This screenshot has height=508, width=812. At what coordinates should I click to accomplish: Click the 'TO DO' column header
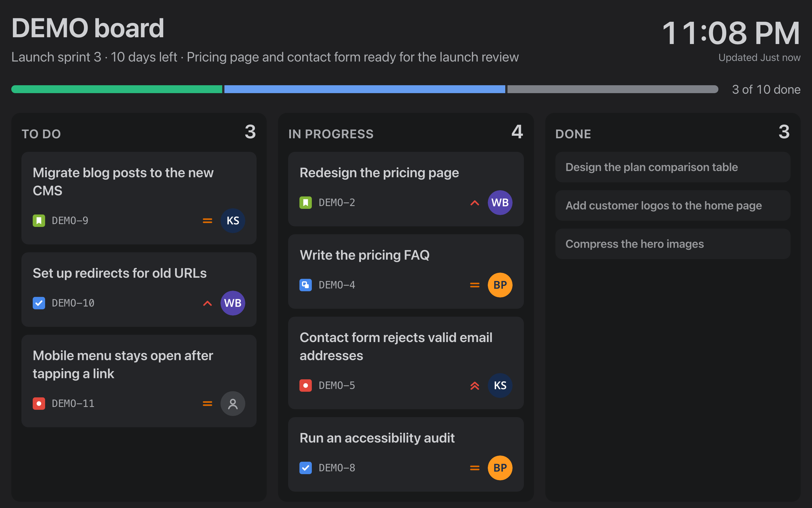[41, 134]
